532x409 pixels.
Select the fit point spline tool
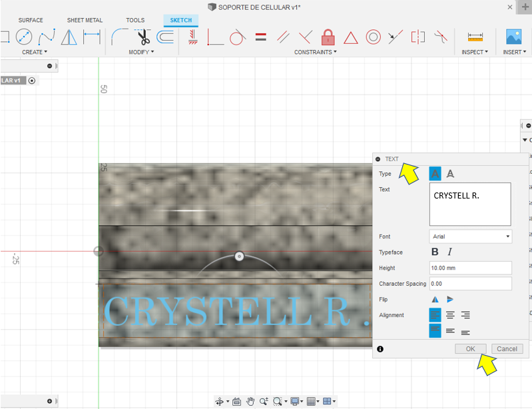(47, 37)
